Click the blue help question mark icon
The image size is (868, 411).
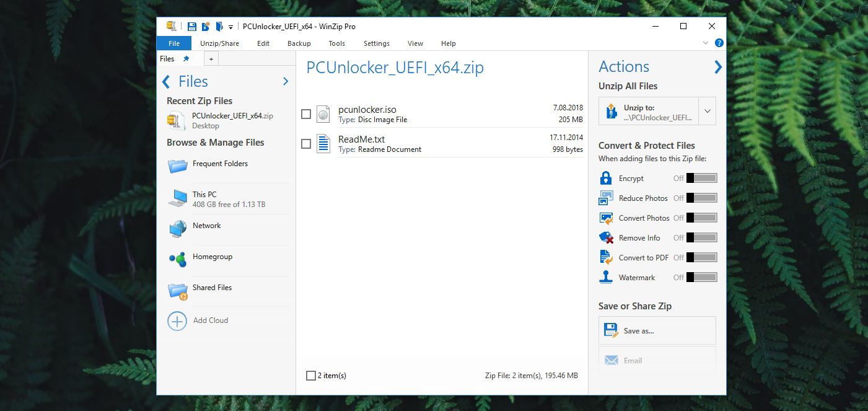(x=719, y=43)
